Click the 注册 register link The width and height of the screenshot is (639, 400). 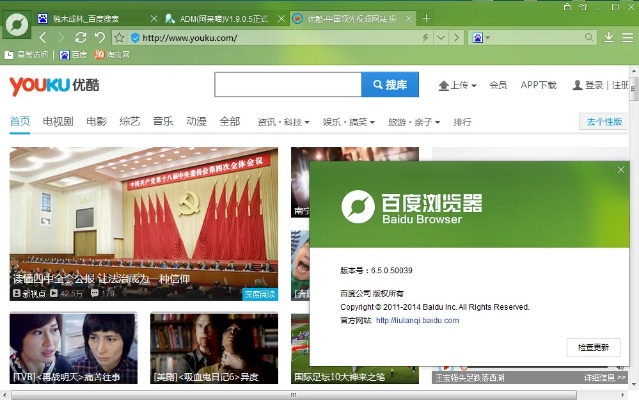tap(620, 85)
